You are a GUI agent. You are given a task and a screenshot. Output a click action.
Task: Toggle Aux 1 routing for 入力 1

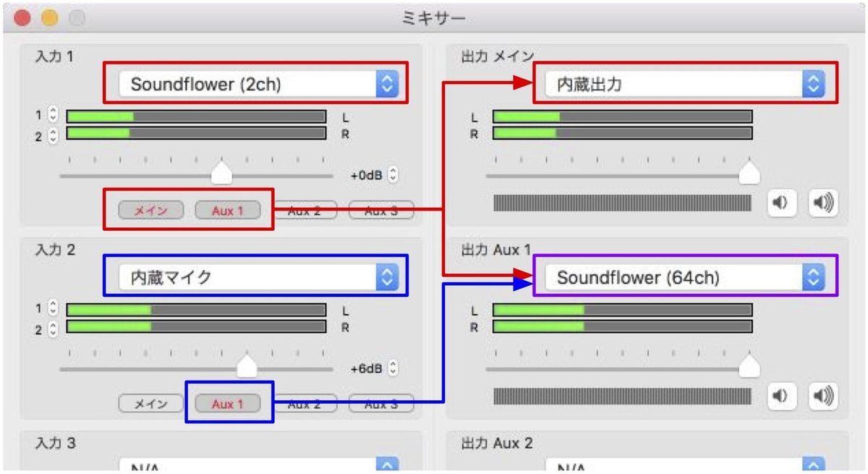point(228,211)
